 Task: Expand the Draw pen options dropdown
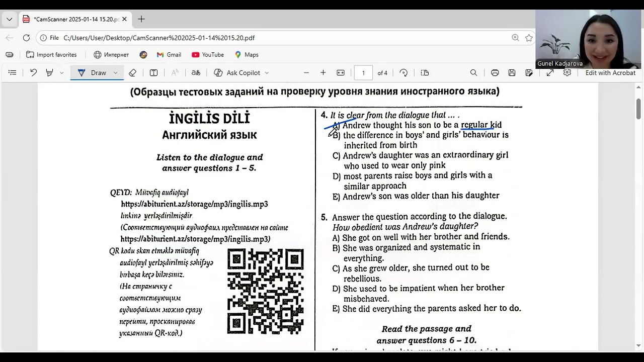click(x=115, y=73)
